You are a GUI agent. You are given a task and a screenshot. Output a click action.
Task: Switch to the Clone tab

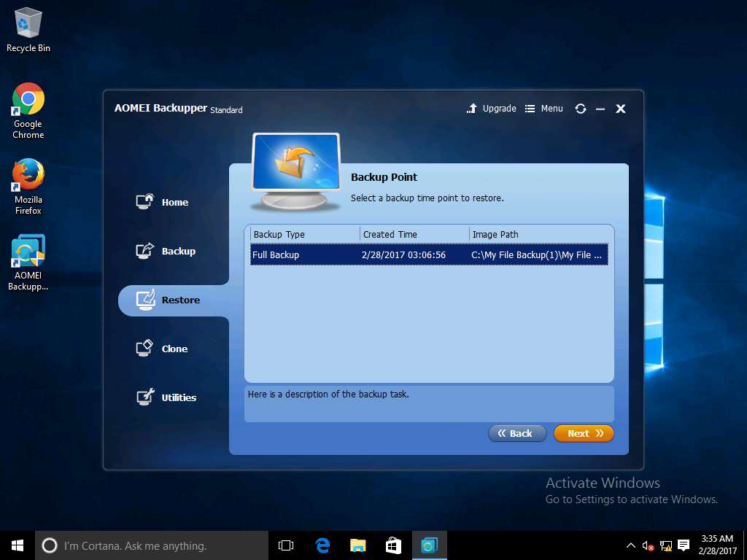[x=174, y=349]
